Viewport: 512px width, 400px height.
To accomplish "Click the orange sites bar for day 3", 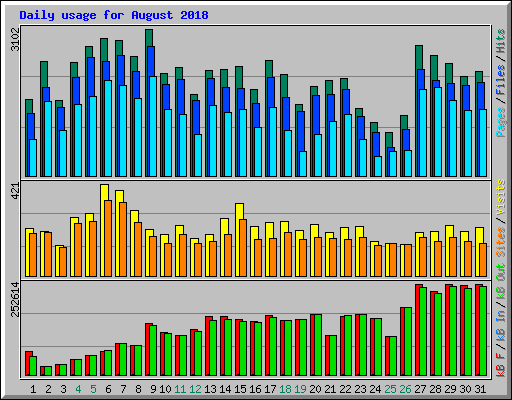I will coord(63,262).
